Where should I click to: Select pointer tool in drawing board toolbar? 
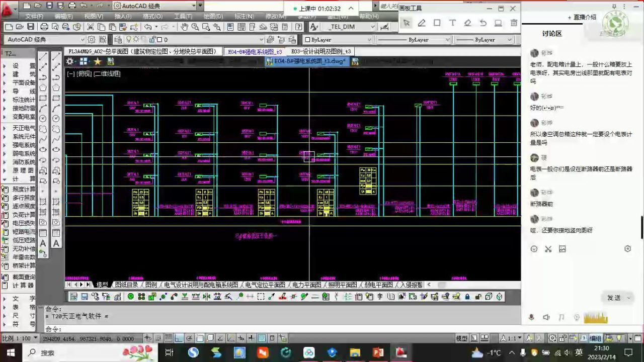pos(407,23)
